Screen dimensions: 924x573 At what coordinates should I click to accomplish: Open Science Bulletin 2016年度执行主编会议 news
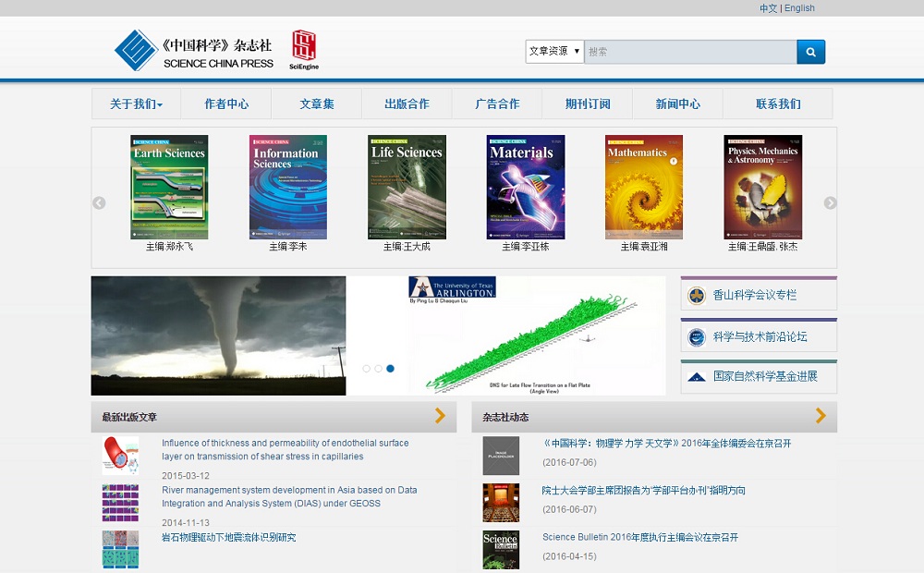pos(640,538)
